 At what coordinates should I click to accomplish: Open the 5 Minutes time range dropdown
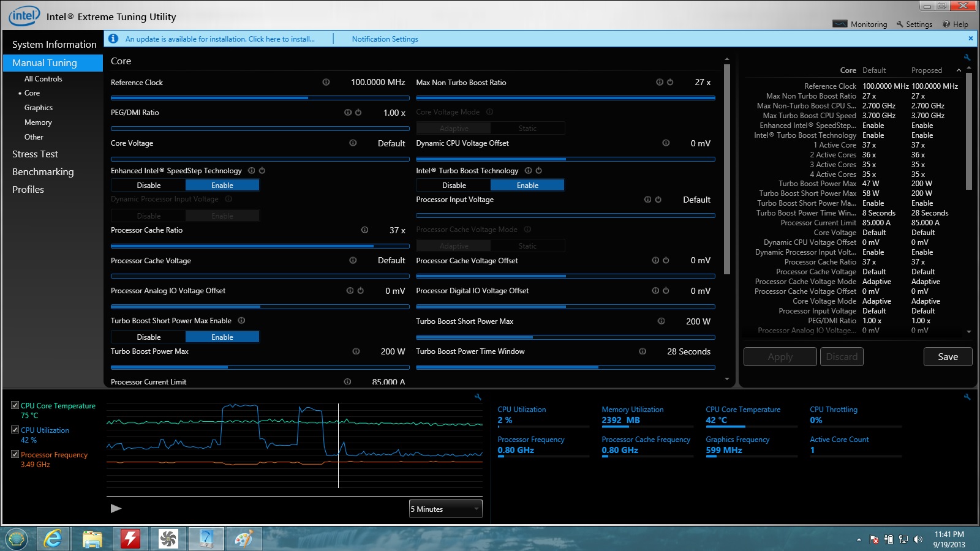[x=446, y=509]
